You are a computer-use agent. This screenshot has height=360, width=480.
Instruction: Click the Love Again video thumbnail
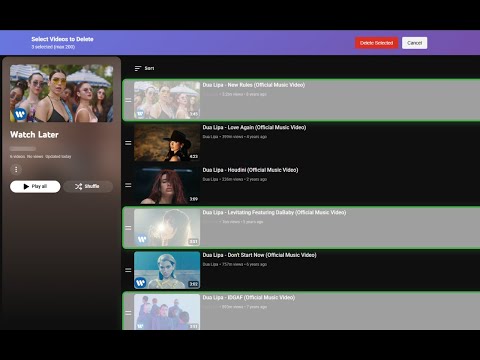click(x=167, y=143)
